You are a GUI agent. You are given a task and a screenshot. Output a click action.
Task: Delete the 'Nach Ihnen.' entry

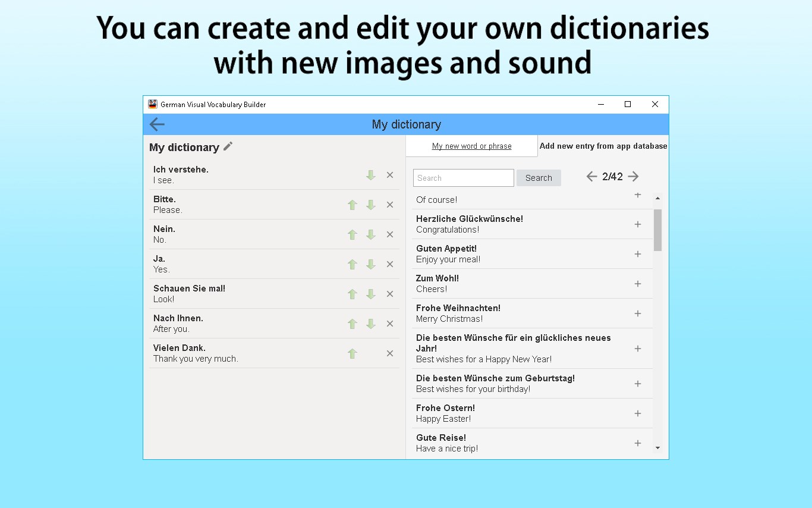[390, 324]
